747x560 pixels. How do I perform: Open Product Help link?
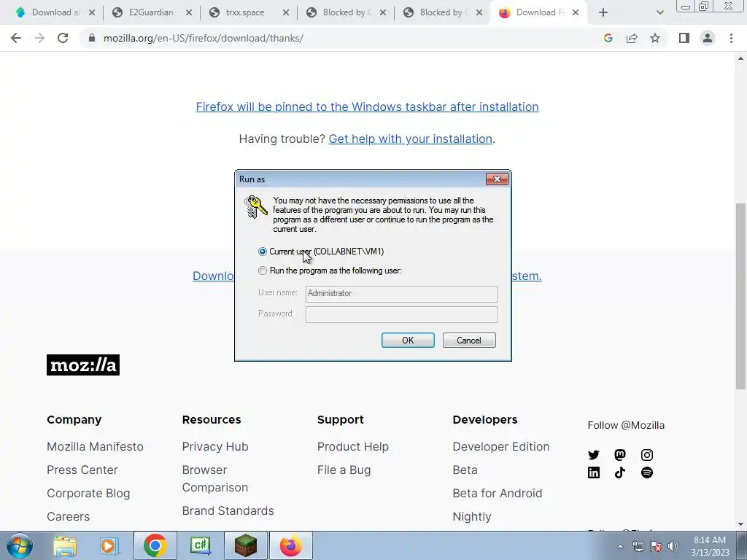(x=353, y=447)
